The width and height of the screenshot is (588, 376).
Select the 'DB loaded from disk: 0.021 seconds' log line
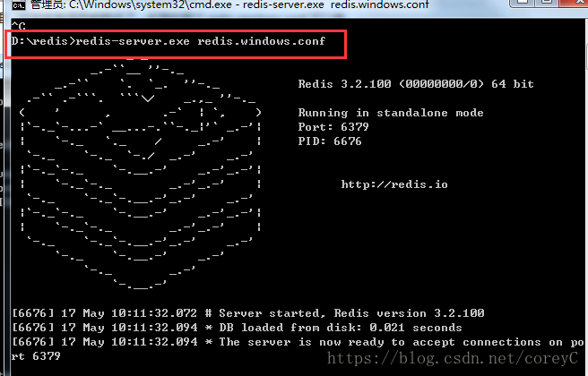tap(237, 328)
